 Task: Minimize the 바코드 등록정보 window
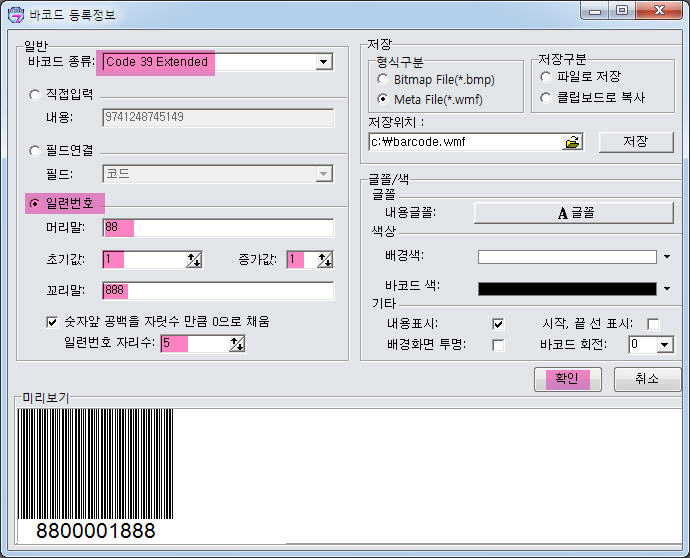tap(595, 11)
